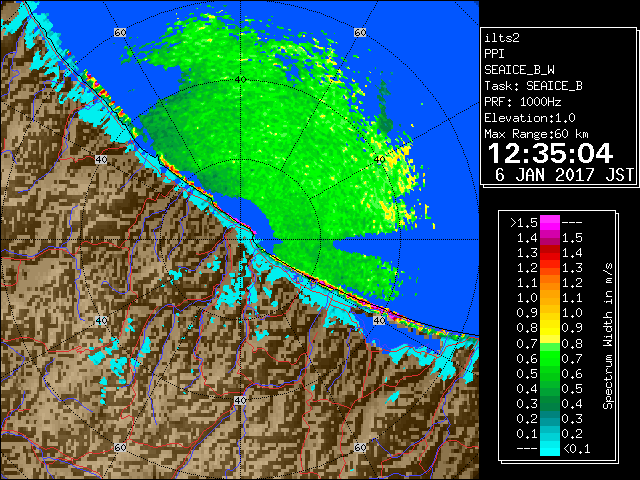This screenshot has height=480, width=640.
Task: Select the '6 JAN 2017 JST' date
Action: click(564, 175)
